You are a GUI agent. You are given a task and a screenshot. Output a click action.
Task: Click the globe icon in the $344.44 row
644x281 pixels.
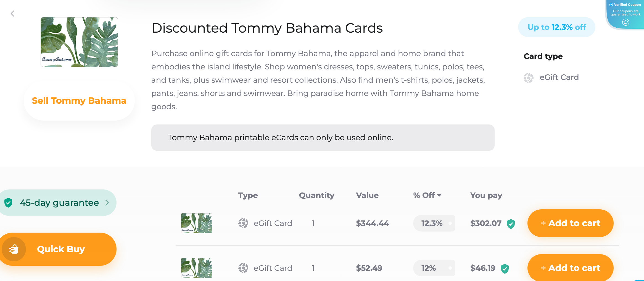[x=243, y=223]
